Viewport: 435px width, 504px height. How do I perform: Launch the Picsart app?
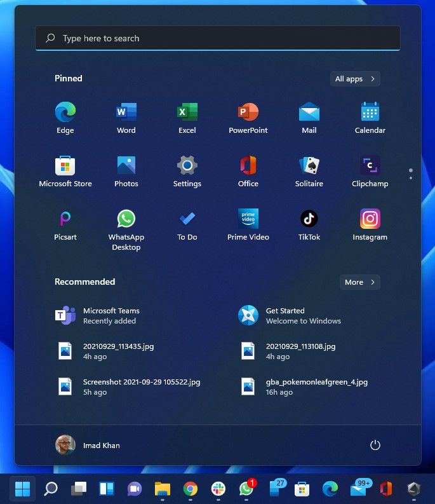click(x=65, y=225)
